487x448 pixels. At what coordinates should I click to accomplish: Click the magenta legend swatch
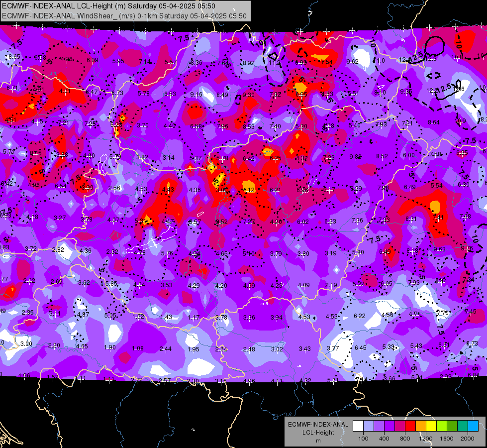(400, 426)
